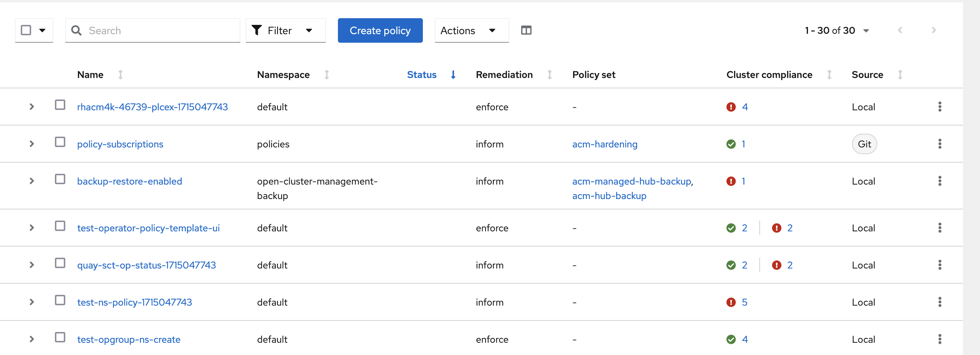Check the test-operator-policy-template-ui row checkbox
This screenshot has height=355, width=980.
coord(60,226)
